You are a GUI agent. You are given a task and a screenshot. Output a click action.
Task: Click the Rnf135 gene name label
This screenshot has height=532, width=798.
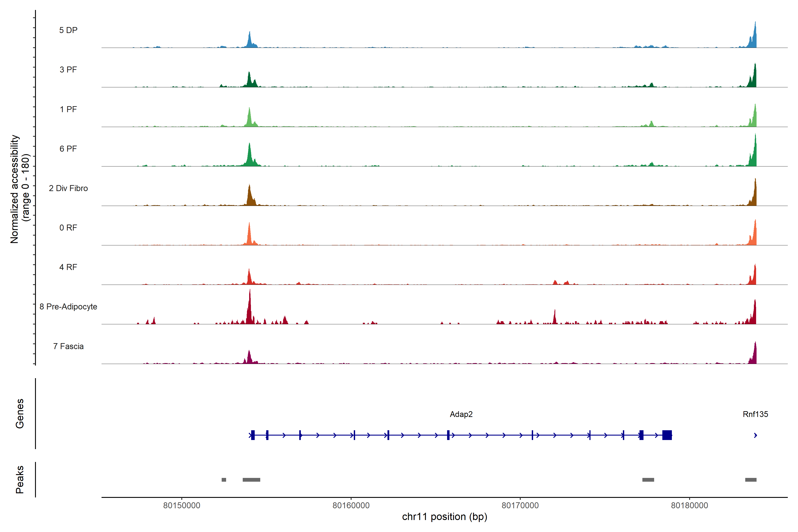[755, 414]
